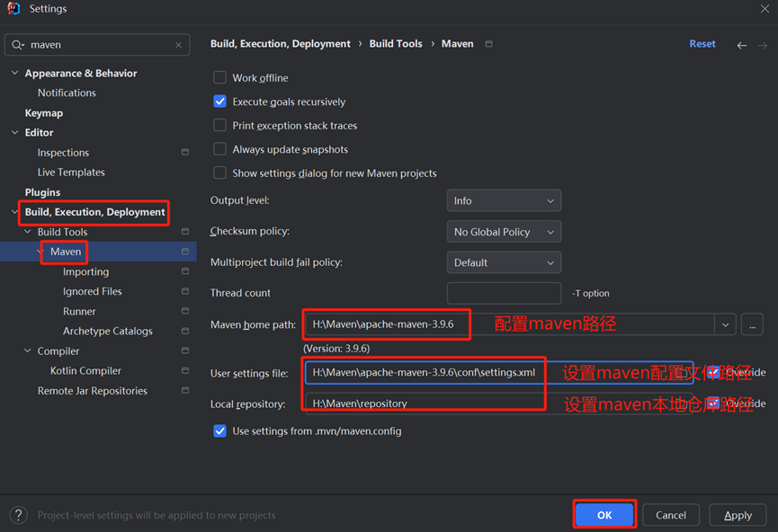This screenshot has width=778, height=532.
Task: Click the settings search box
Action: coord(97,45)
